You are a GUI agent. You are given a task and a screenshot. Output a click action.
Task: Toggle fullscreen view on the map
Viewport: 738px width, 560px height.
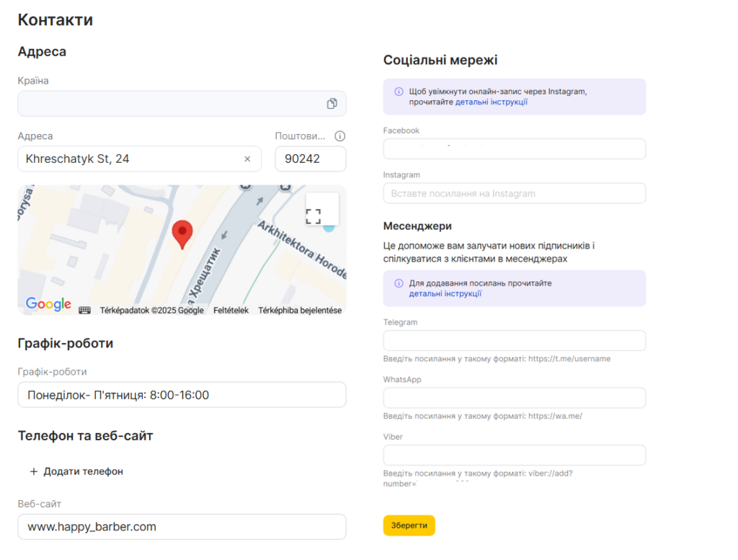[313, 216]
